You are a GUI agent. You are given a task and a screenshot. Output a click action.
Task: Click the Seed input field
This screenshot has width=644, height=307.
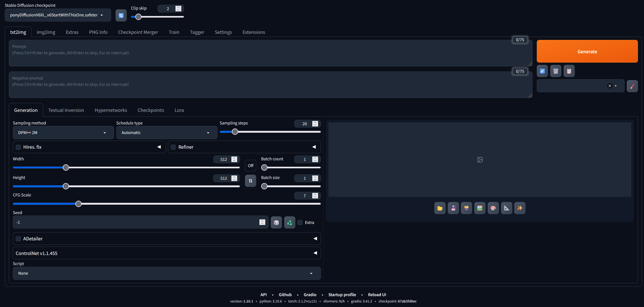pyautogui.click(x=140, y=222)
